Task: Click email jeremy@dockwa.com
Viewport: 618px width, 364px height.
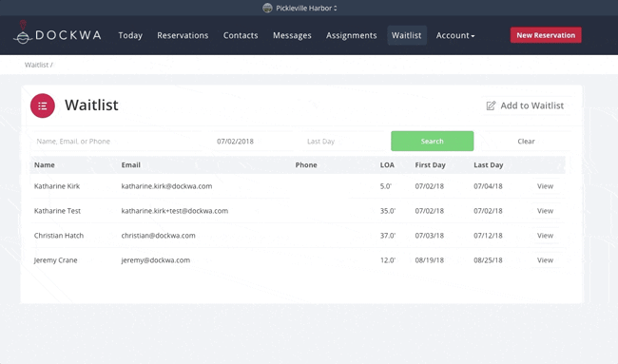Action: tap(156, 260)
